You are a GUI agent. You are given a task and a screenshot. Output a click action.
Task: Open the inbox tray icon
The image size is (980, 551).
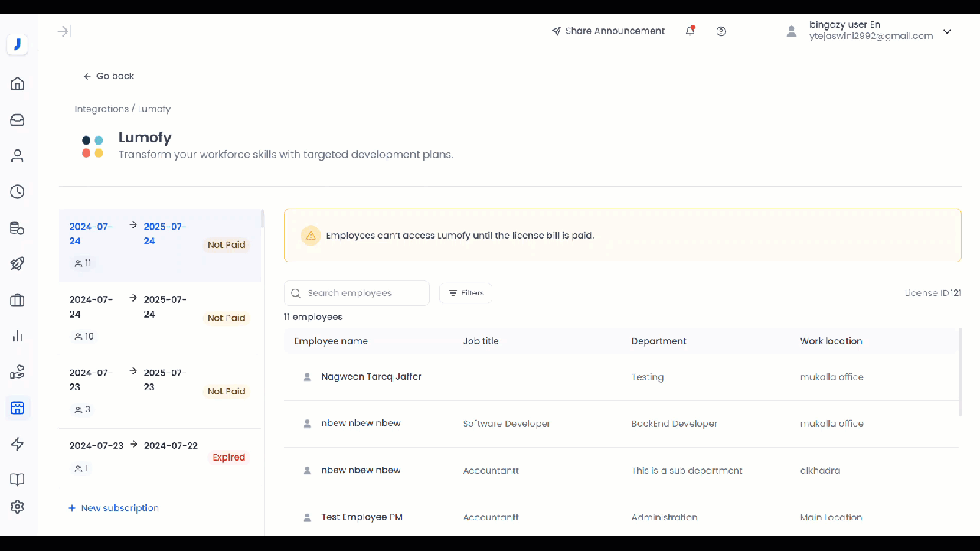tap(18, 120)
